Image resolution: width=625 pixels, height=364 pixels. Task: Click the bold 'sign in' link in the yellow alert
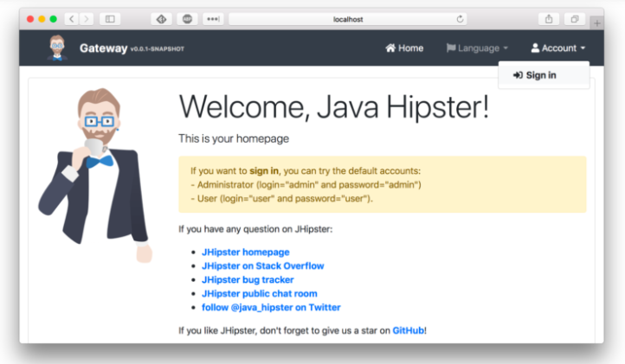point(264,171)
